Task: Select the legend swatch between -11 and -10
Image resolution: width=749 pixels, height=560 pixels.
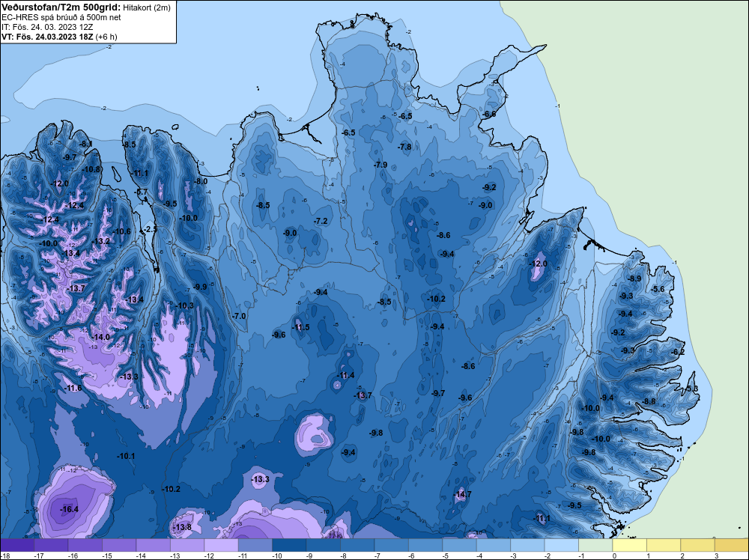Action: [255, 545]
